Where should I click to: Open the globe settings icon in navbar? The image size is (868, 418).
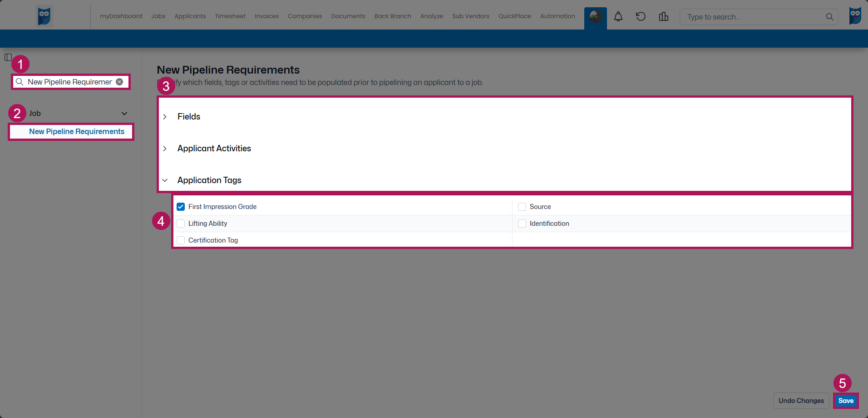coord(596,17)
